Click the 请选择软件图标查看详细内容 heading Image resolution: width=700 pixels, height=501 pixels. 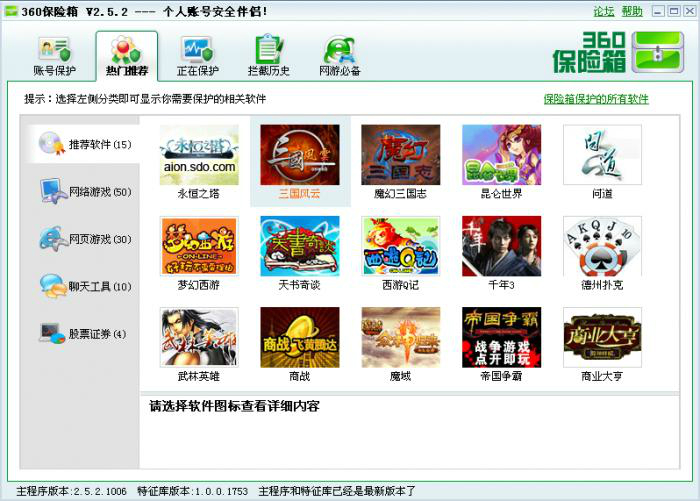(x=234, y=406)
